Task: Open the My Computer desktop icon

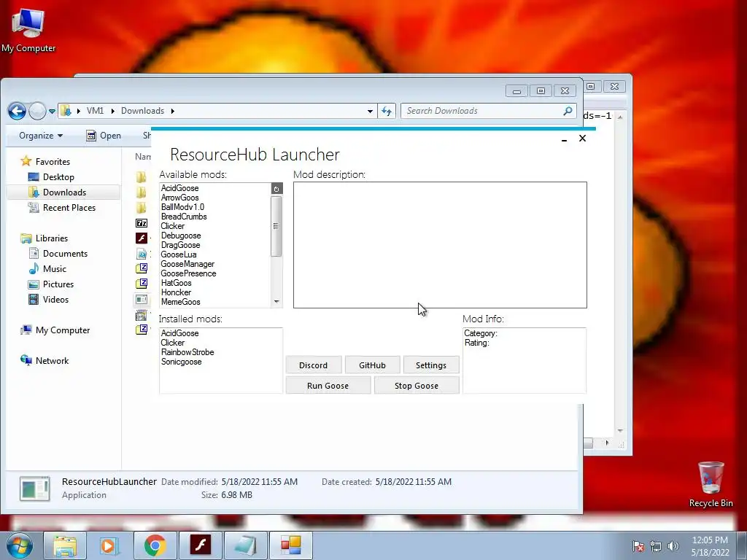Action: click(28, 30)
